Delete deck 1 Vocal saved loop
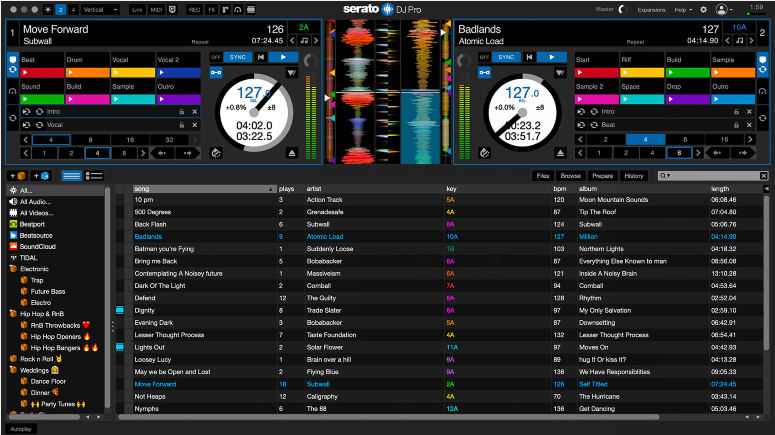 pos(195,125)
